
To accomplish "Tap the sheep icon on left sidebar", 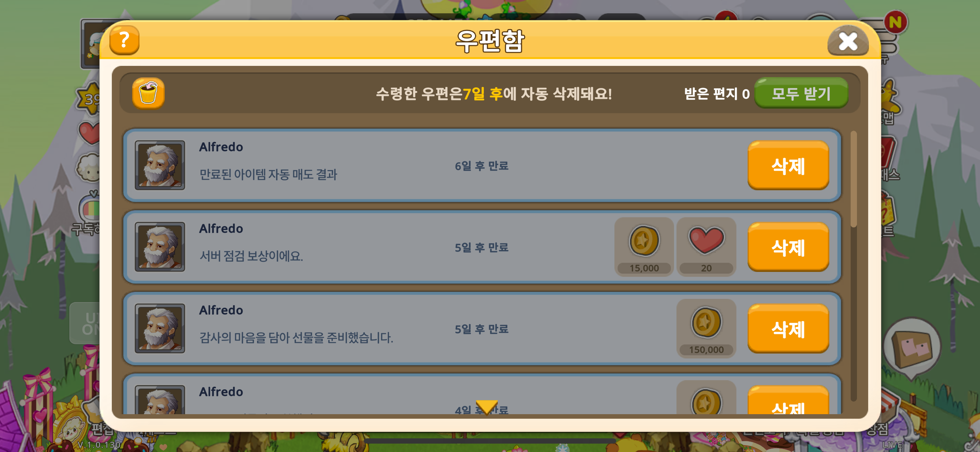I will click(x=88, y=167).
